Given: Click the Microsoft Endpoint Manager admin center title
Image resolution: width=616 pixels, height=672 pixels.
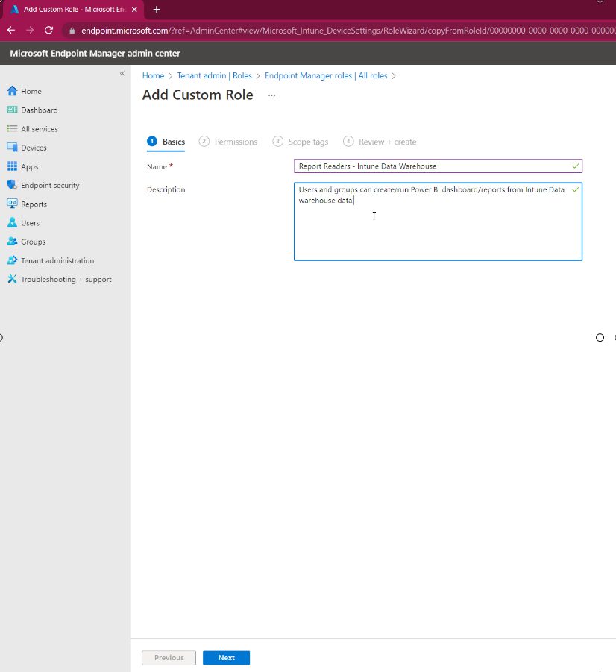Looking at the screenshot, I should (x=95, y=53).
